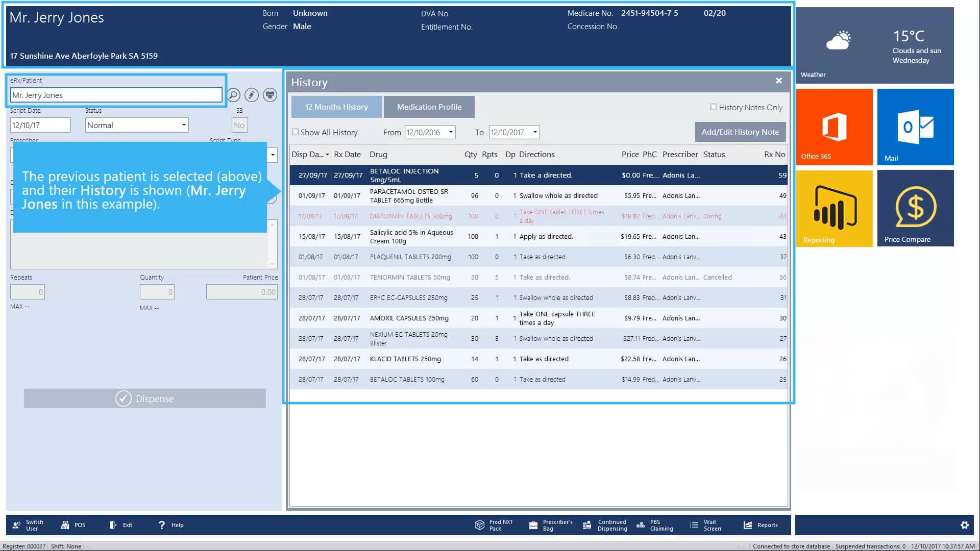The height and width of the screenshot is (551, 980).
Task: Open PBS Claiming
Action: click(656, 524)
